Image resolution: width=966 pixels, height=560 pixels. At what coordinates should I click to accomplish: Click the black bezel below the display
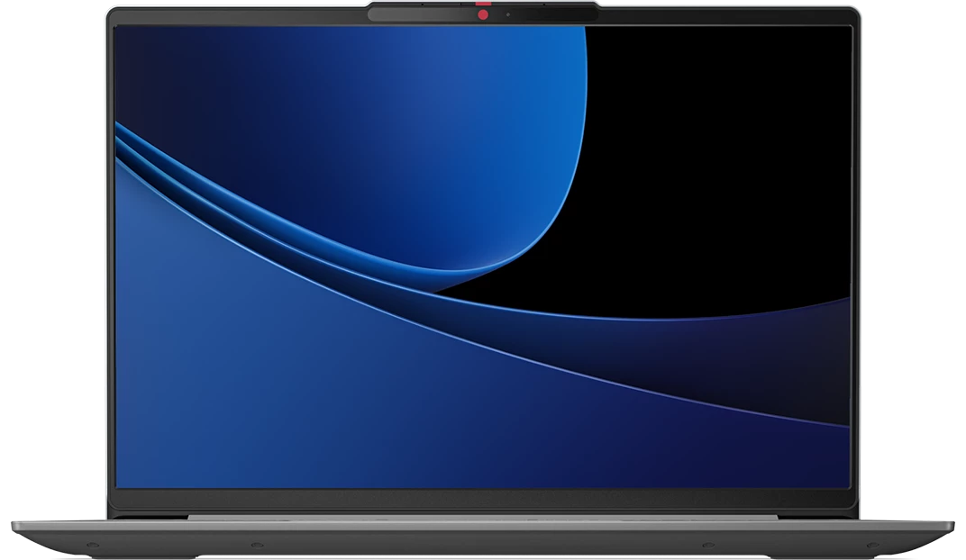click(483, 498)
